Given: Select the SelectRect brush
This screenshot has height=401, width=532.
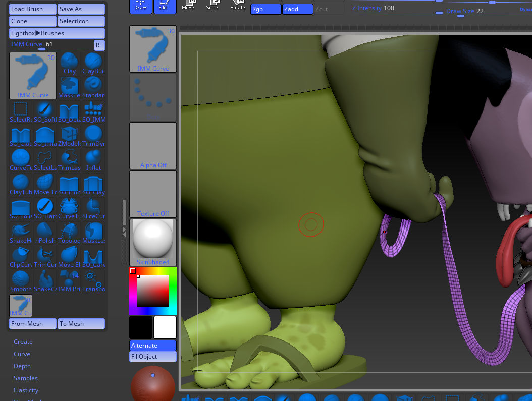Looking at the screenshot, I should tap(21, 112).
